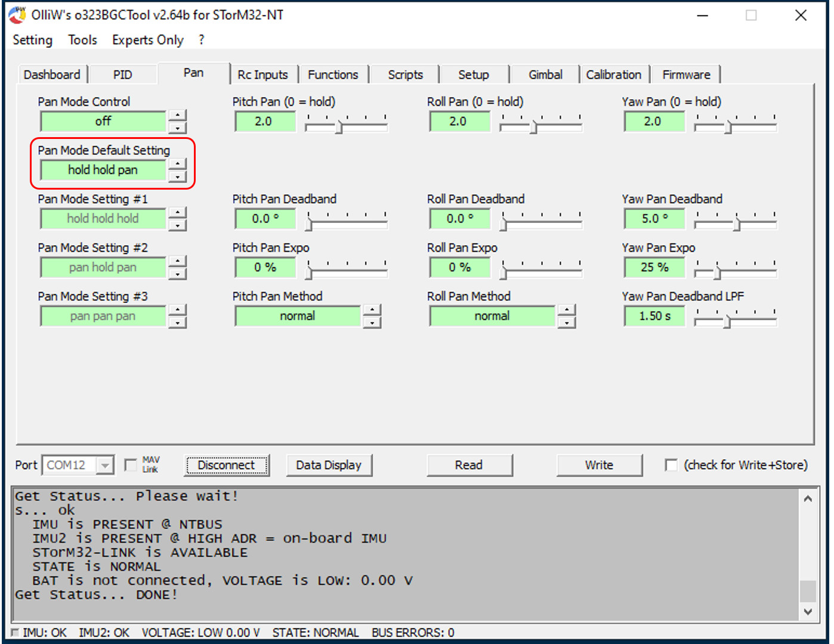Viewport: 834px width, 644px height.
Task: Toggle the small checkbox beside IMU: OK
Action: (15, 633)
